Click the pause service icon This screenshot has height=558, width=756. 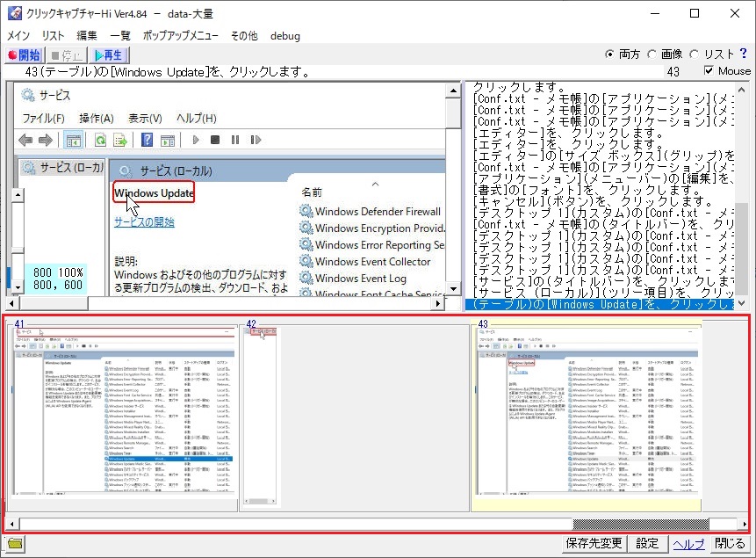[x=235, y=140]
